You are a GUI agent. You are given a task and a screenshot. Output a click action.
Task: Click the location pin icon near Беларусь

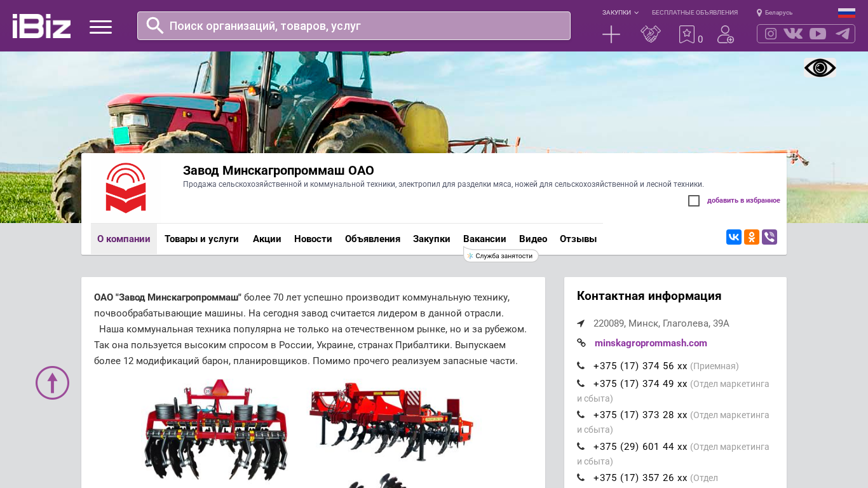point(759,13)
